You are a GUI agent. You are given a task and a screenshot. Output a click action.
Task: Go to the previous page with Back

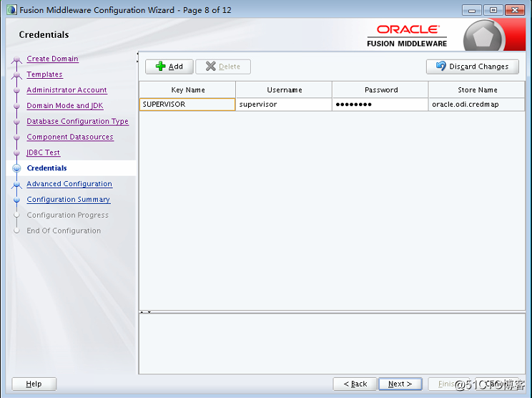(x=355, y=384)
